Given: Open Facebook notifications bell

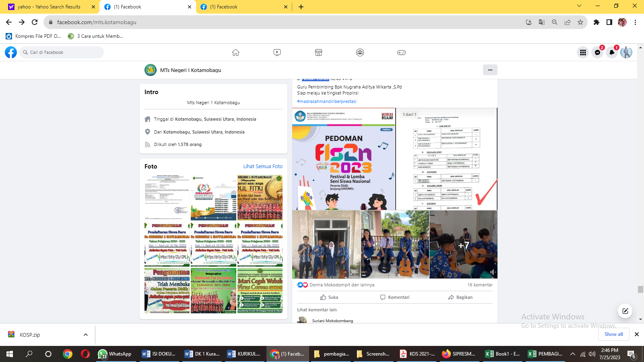Looking at the screenshot, I should point(612,52).
